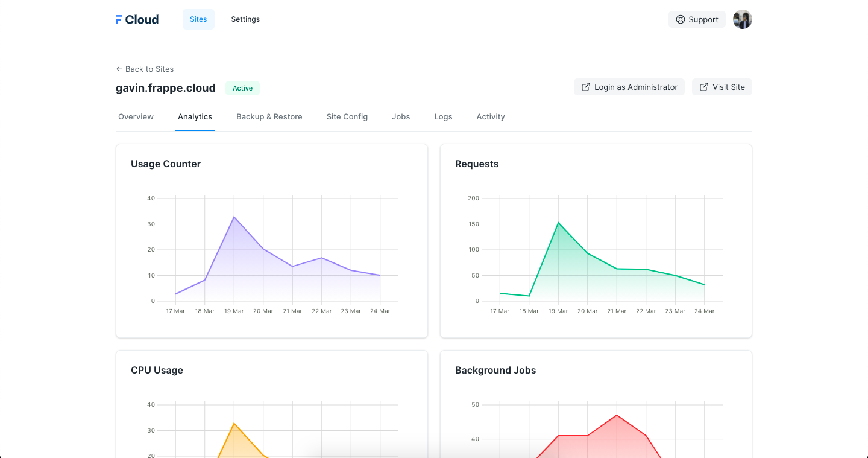The height and width of the screenshot is (458, 868).
Task: Click the Active status badge
Action: [x=242, y=88]
